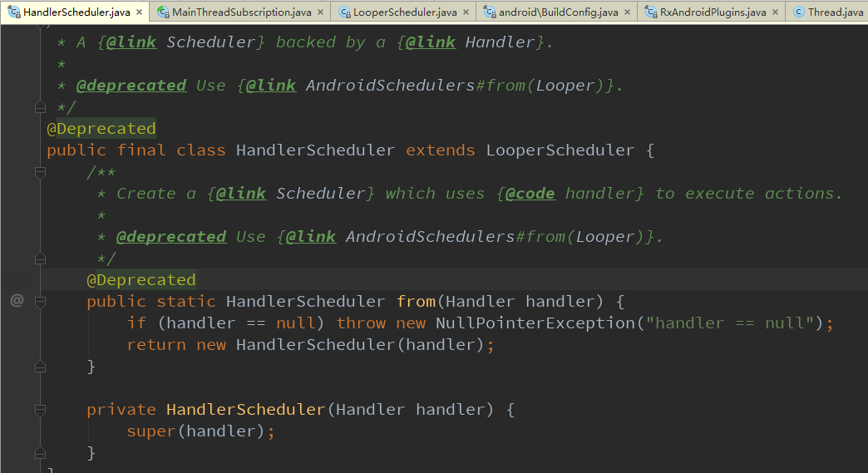Click the android\BuildConfig.java class file icon
This screenshot has width=868, height=473.
coord(490,12)
